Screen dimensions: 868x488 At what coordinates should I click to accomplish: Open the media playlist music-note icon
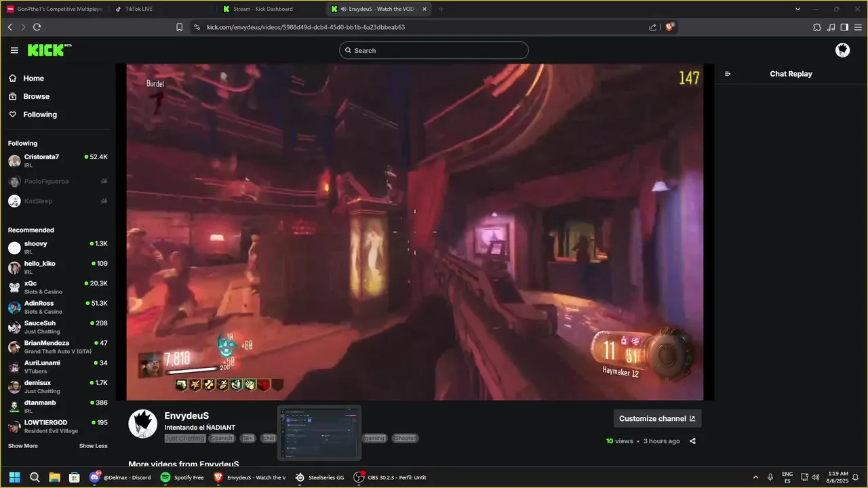coord(831,27)
